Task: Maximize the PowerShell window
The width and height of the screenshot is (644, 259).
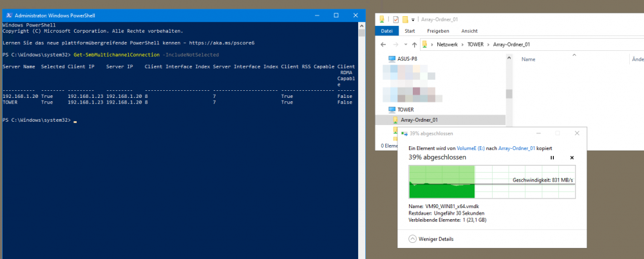Action: point(336,15)
